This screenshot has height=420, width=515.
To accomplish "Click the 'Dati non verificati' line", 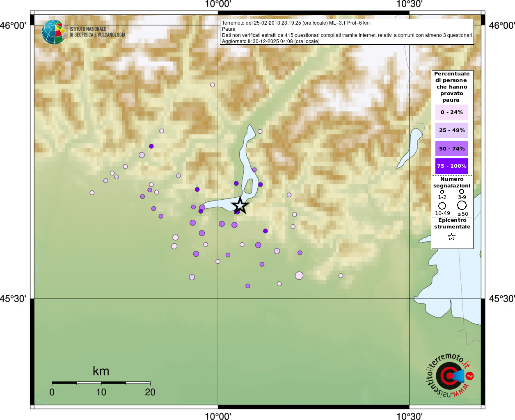I will click(348, 35).
